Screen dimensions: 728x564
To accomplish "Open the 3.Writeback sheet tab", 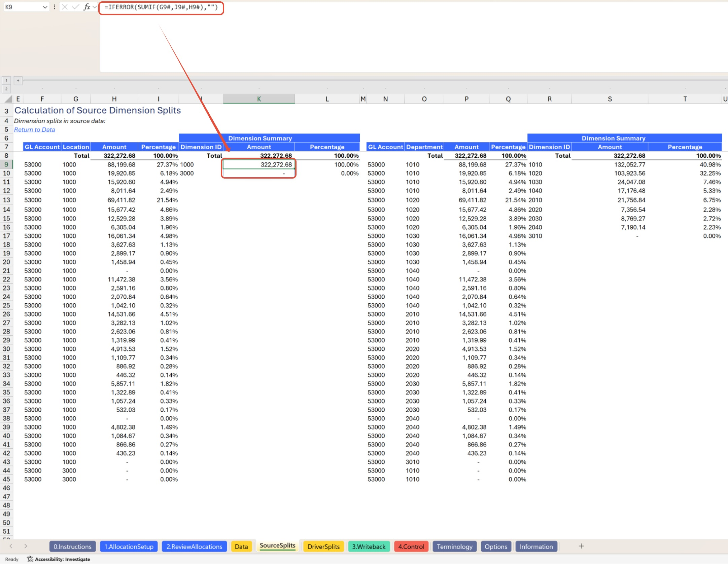I will (x=369, y=547).
